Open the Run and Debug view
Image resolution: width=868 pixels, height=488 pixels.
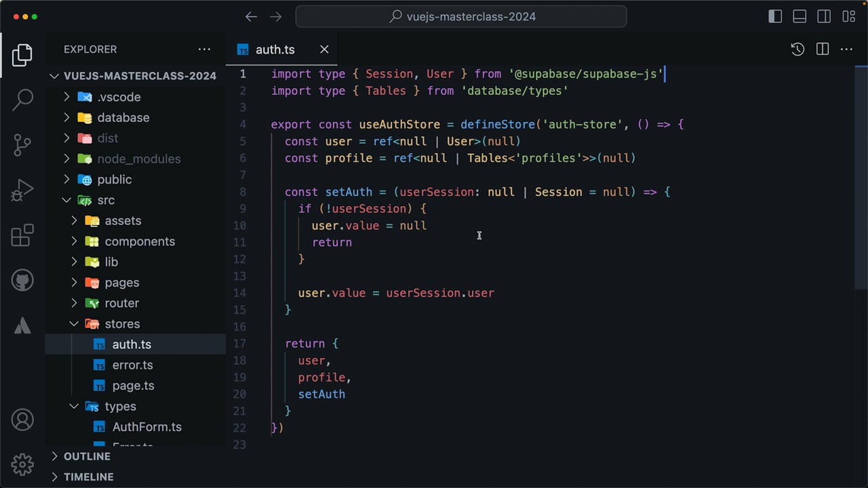tap(22, 190)
